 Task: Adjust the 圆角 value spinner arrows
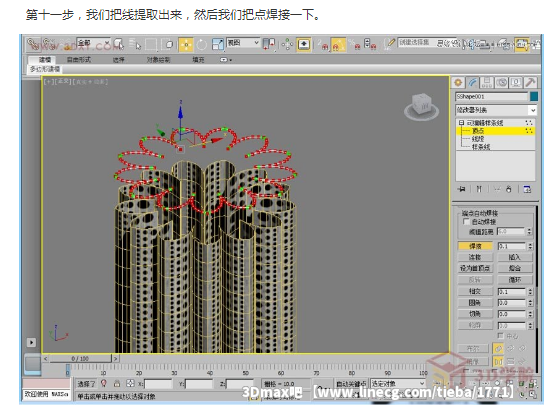click(x=530, y=303)
